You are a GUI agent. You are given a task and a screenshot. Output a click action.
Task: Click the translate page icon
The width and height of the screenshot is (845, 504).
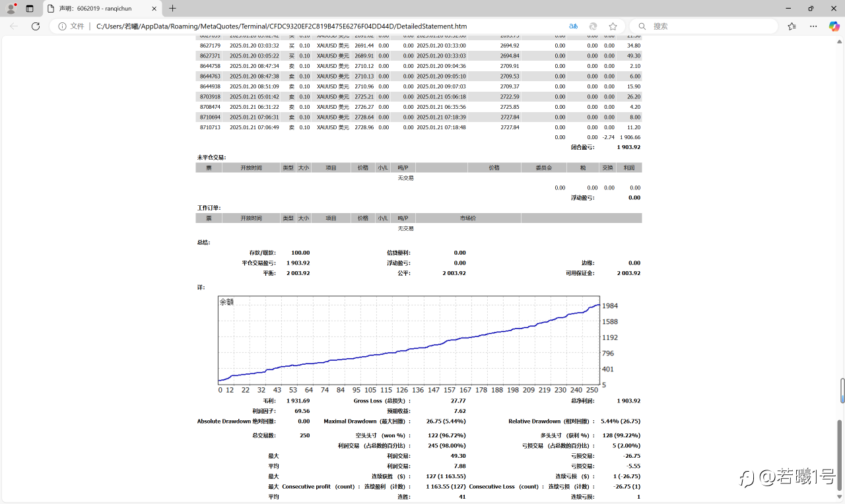click(573, 26)
